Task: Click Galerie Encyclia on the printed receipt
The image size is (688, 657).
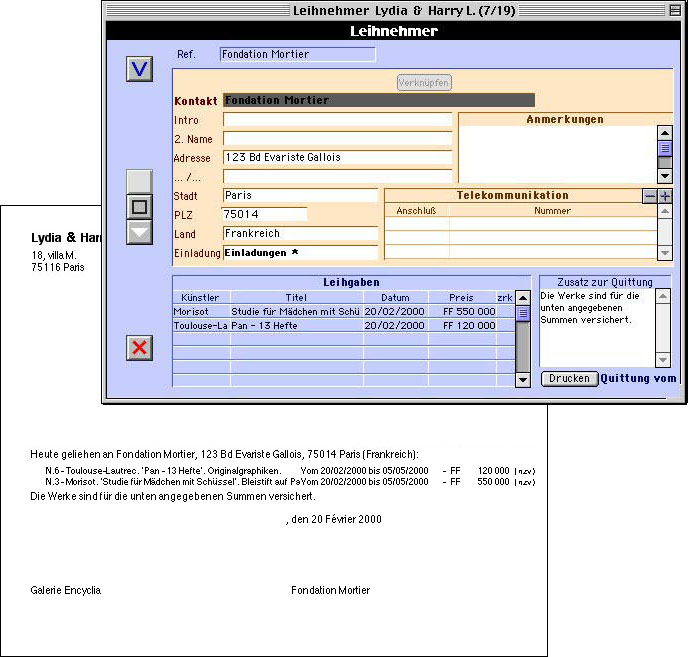Action: [66, 590]
